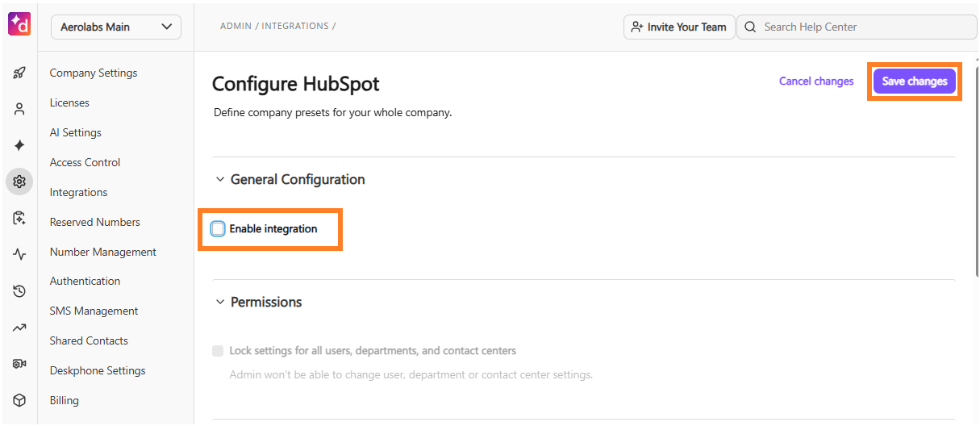Click Invite Your Team button
The image size is (980, 426).
[x=679, y=27]
